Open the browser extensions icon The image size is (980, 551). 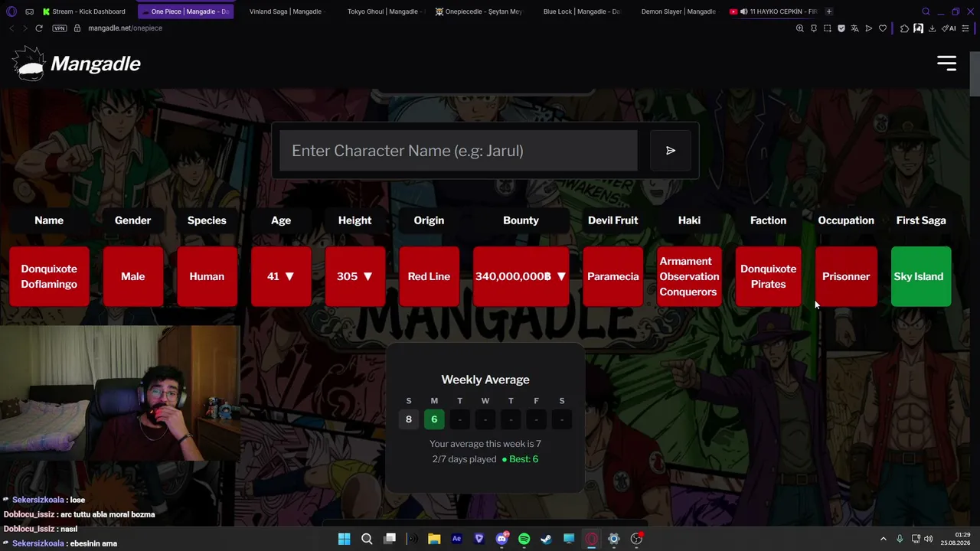904,28
